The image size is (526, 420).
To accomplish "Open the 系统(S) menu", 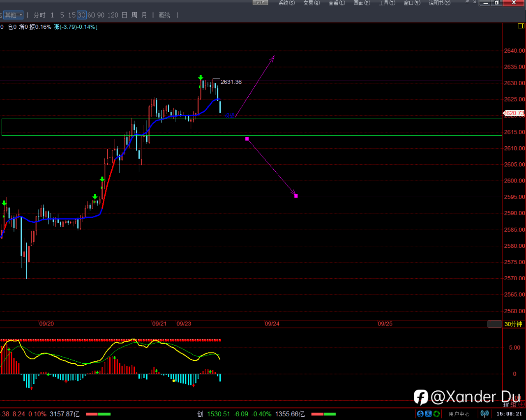I will coord(286,3).
